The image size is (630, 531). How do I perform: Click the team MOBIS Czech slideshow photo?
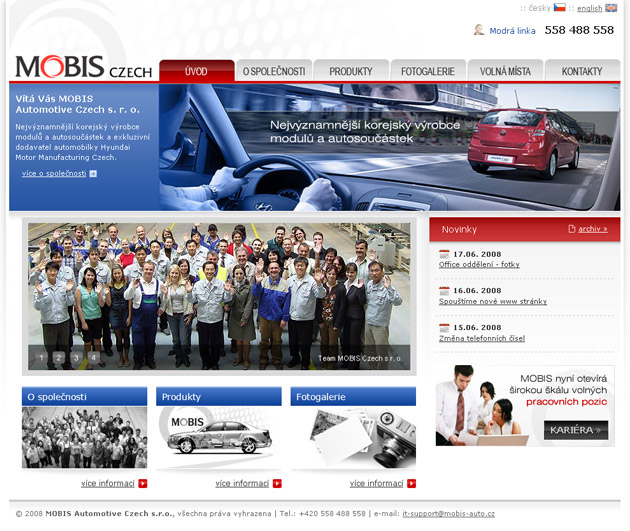tap(219, 296)
